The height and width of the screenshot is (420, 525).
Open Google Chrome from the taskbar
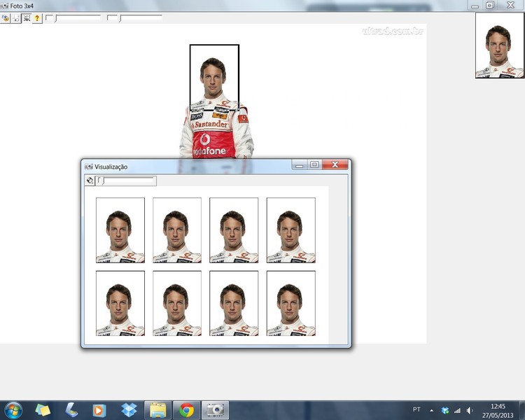click(186, 410)
